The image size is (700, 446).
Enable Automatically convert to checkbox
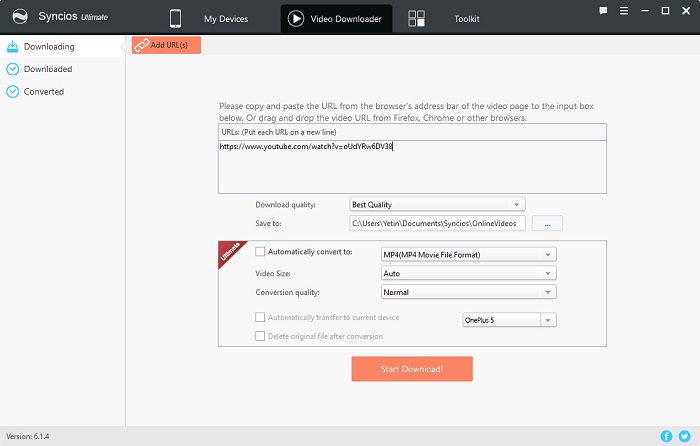260,252
